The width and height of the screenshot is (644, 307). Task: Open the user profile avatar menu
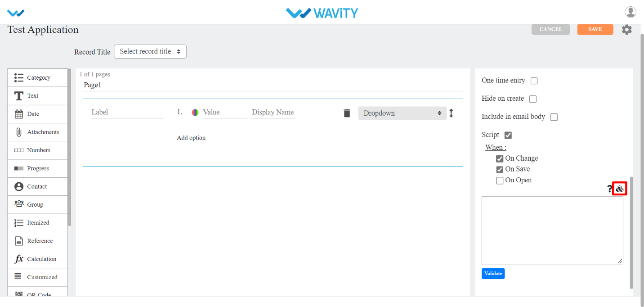click(631, 12)
